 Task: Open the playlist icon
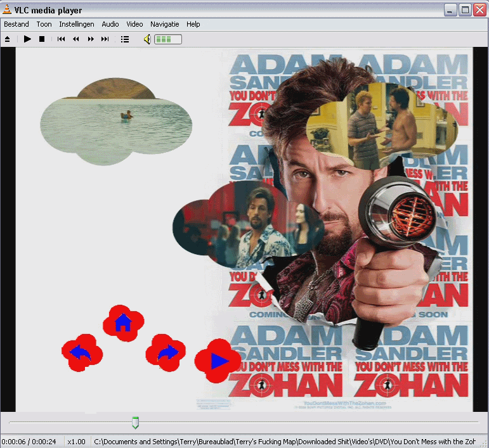point(125,39)
